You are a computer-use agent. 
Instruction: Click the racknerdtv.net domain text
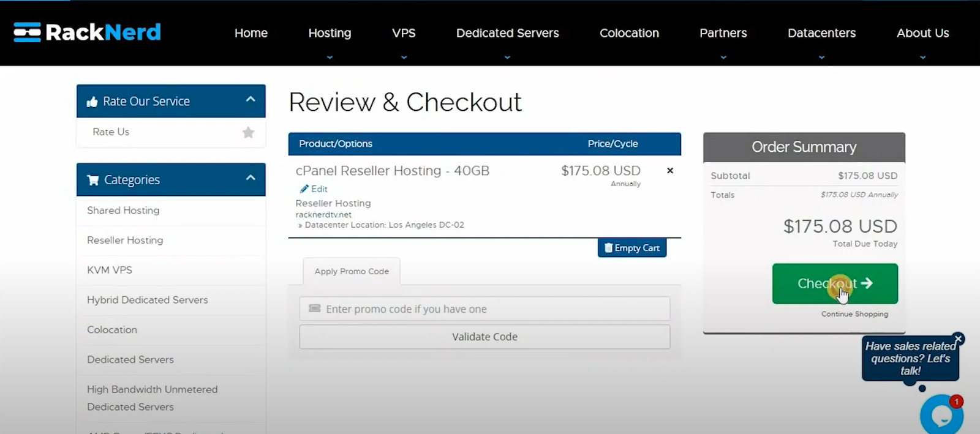tap(323, 215)
